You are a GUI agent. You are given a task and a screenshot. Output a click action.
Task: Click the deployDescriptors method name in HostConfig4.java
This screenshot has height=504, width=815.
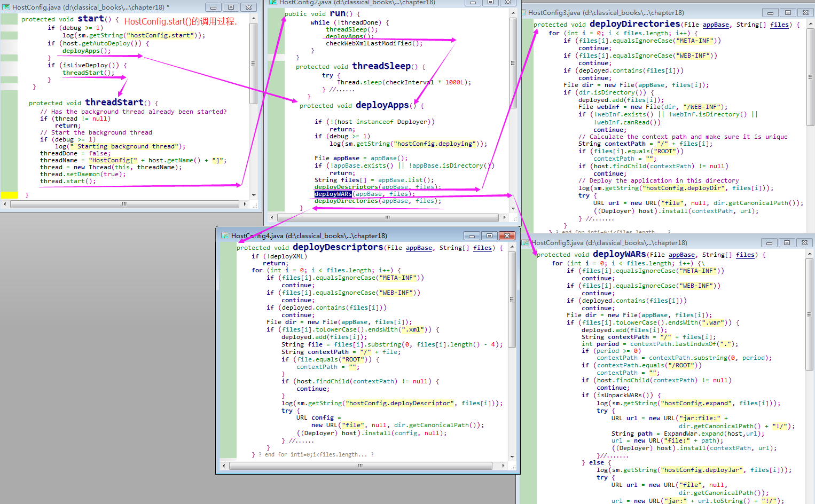338,247
